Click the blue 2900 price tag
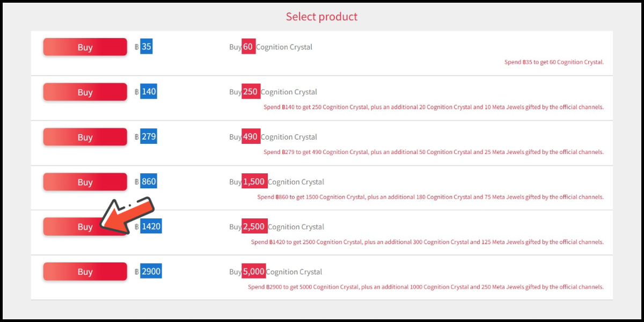 coord(151,272)
